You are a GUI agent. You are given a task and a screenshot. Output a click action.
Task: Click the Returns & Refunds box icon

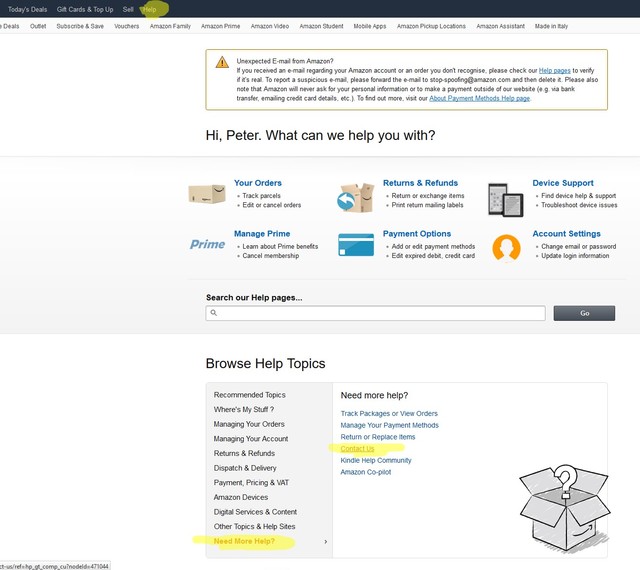point(356,198)
